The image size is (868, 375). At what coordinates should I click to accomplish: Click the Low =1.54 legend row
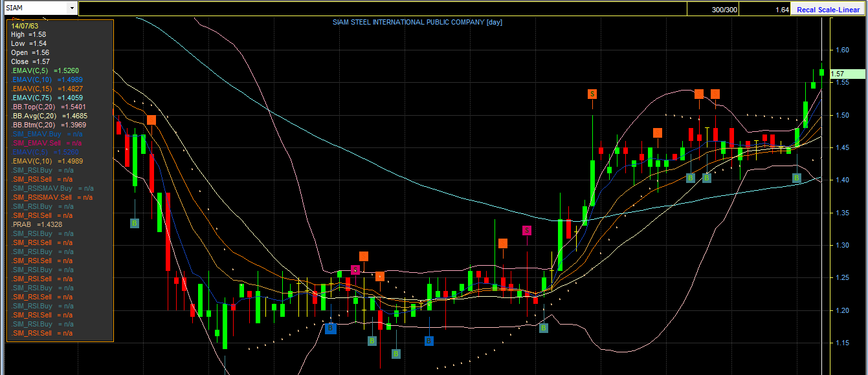click(28, 43)
